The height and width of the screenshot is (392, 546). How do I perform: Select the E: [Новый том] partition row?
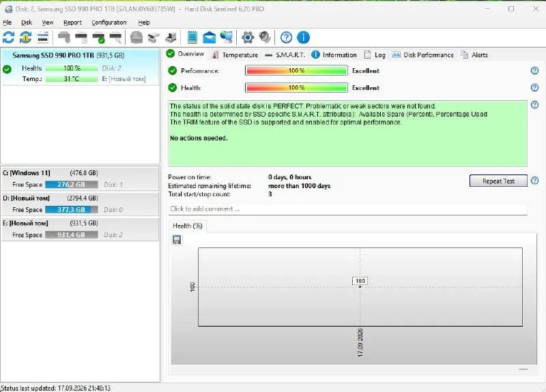click(80, 229)
